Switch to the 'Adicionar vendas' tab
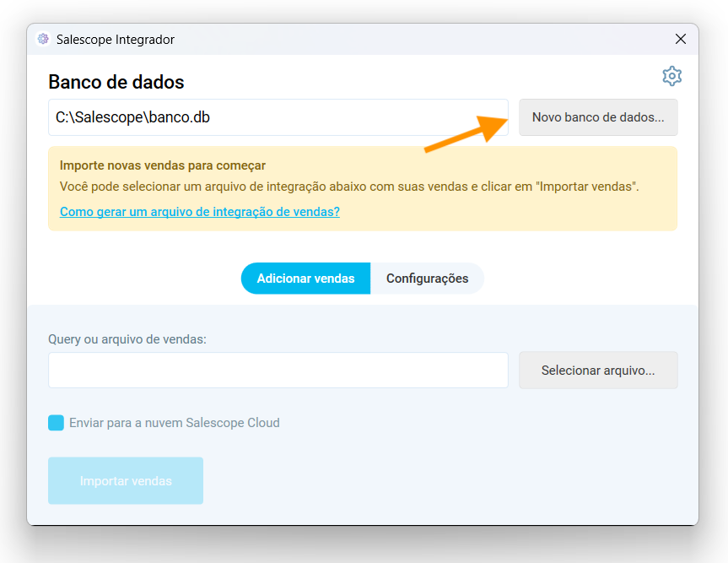 (x=305, y=279)
